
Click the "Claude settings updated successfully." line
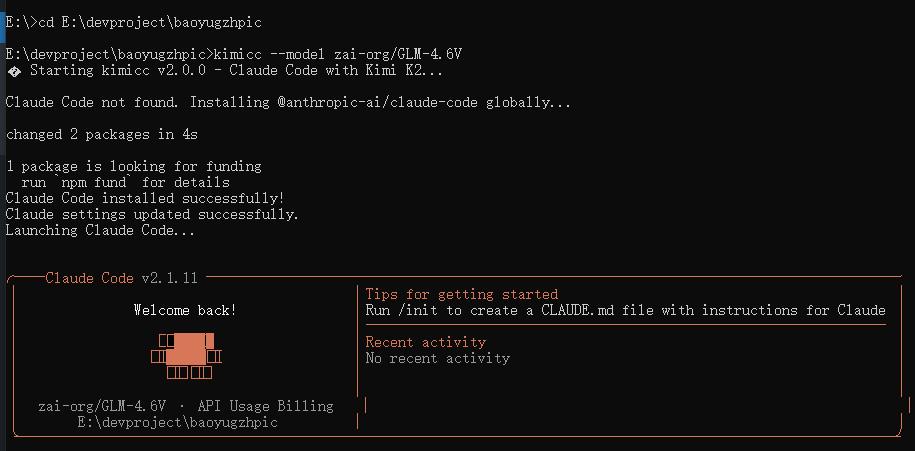tap(152, 214)
